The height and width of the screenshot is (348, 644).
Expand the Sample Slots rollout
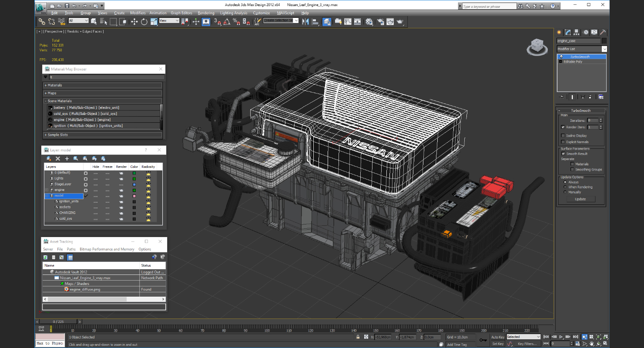click(x=103, y=135)
